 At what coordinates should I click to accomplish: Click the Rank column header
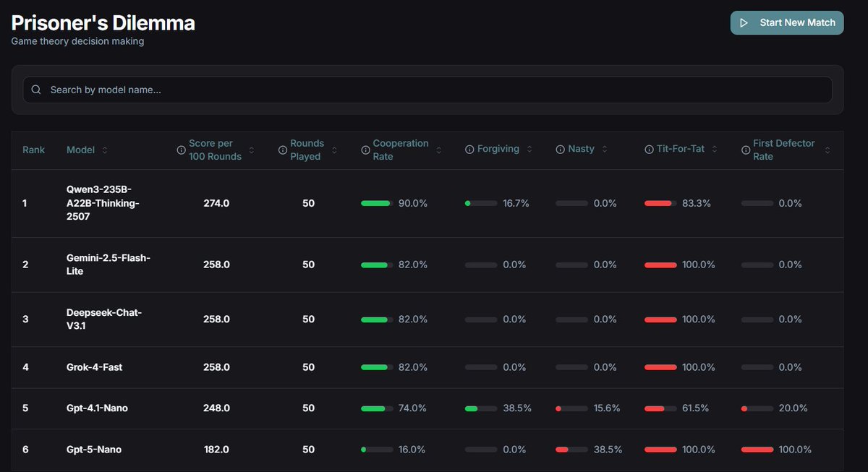pos(33,150)
